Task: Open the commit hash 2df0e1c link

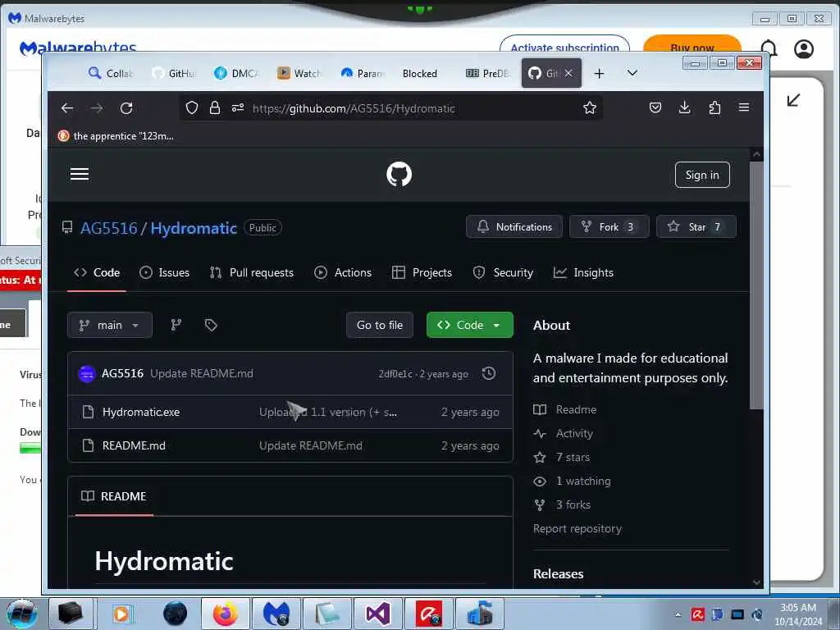Action: (x=395, y=374)
